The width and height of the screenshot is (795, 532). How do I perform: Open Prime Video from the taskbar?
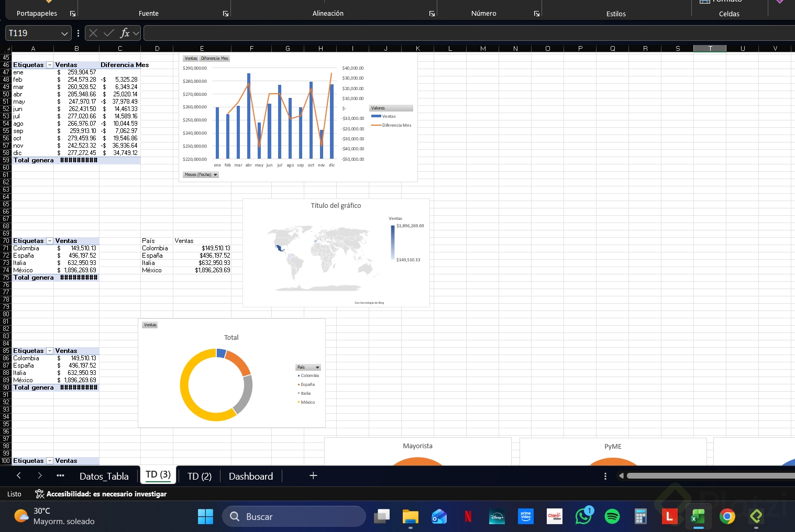coord(526,516)
